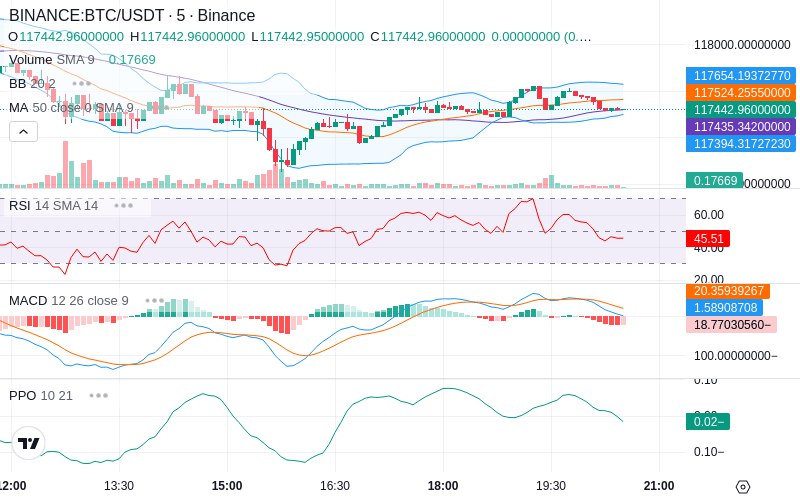
Task: Click the green PPO 0.02 value tag
Action: click(x=708, y=421)
